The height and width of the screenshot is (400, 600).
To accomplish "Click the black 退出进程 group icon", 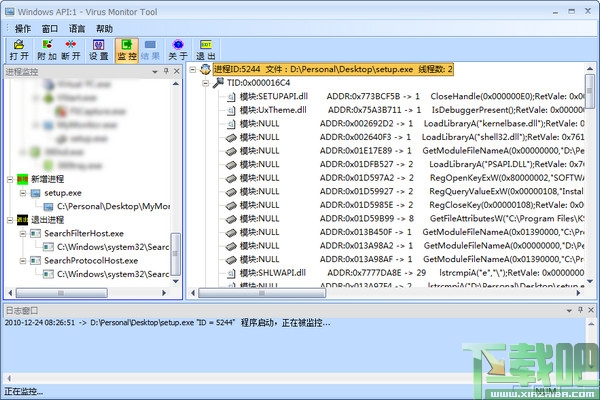I will (23, 220).
